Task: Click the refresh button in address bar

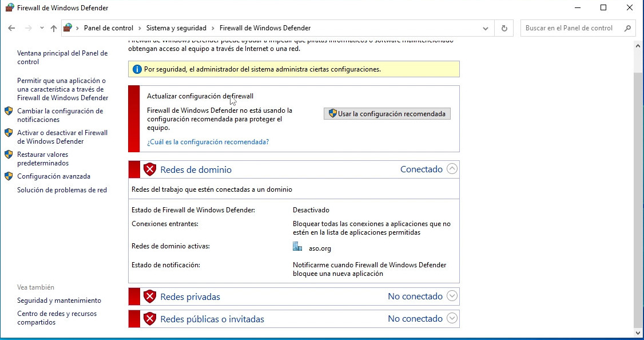Action: point(504,28)
